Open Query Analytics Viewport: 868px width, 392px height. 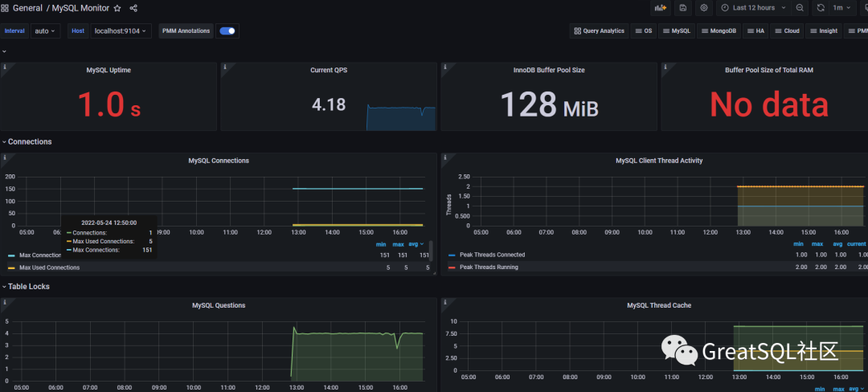coord(599,31)
